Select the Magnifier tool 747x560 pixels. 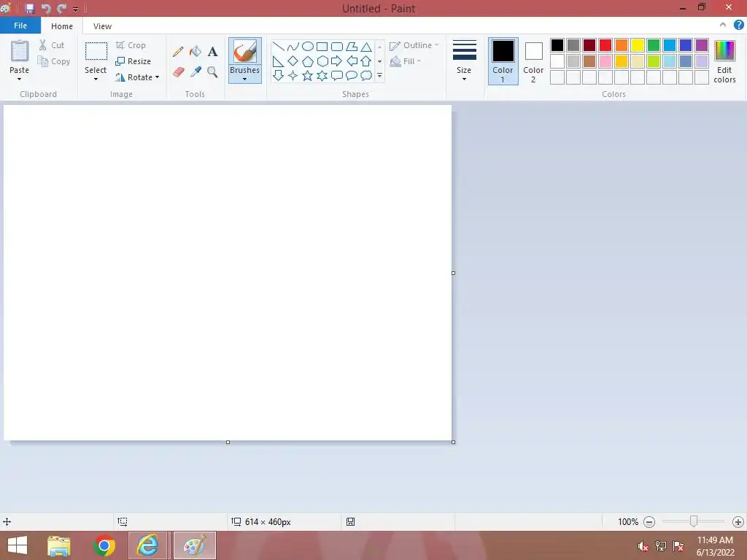coord(212,72)
